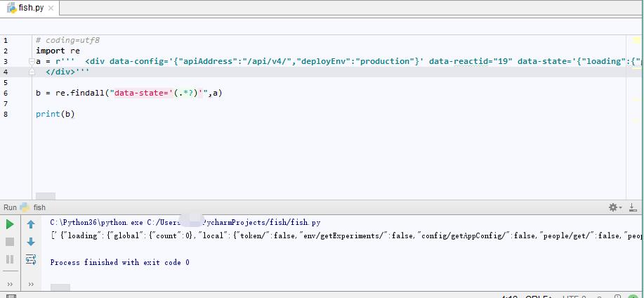The width and height of the screenshot is (644, 298).
Task: Click the Pause Output icon
Action: [10, 259]
